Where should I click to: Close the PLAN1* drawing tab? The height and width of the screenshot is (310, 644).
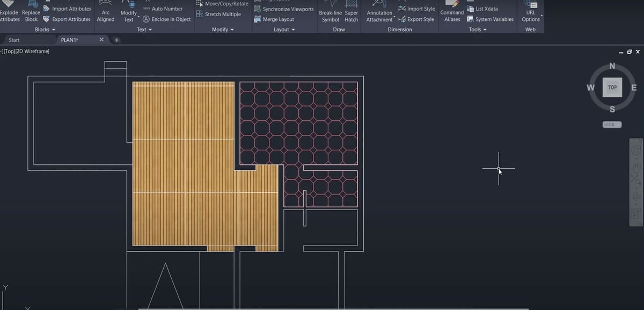pos(101,40)
